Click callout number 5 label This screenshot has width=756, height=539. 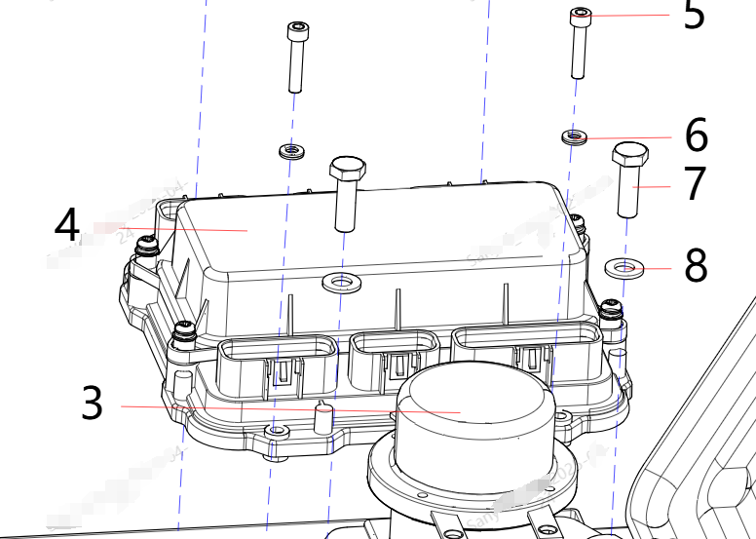pos(694,16)
